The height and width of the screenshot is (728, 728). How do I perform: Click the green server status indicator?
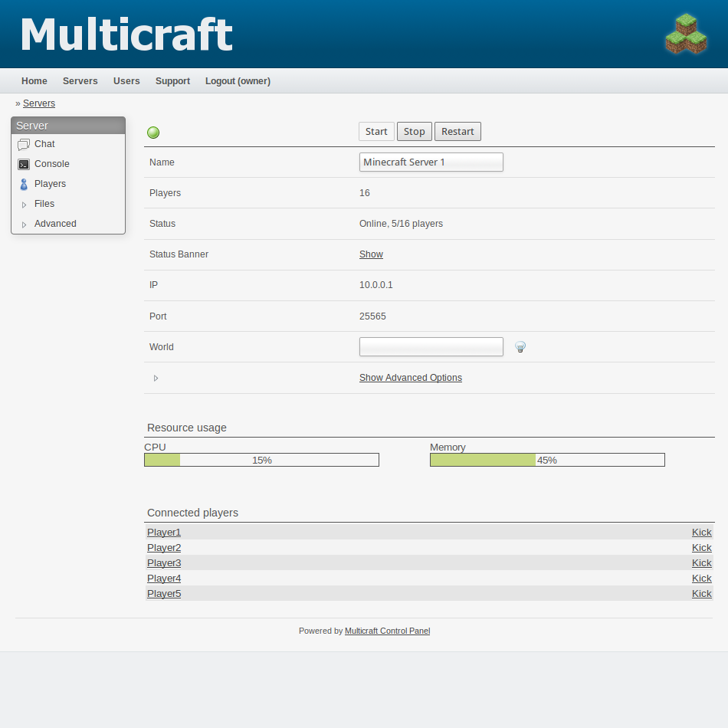point(153,133)
